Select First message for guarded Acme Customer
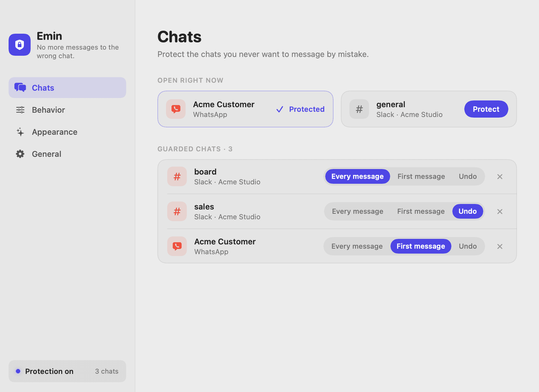The width and height of the screenshot is (539, 392). (421, 246)
